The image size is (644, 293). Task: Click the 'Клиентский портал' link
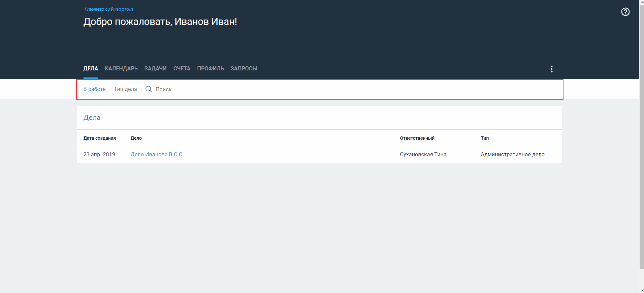(108, 9)
